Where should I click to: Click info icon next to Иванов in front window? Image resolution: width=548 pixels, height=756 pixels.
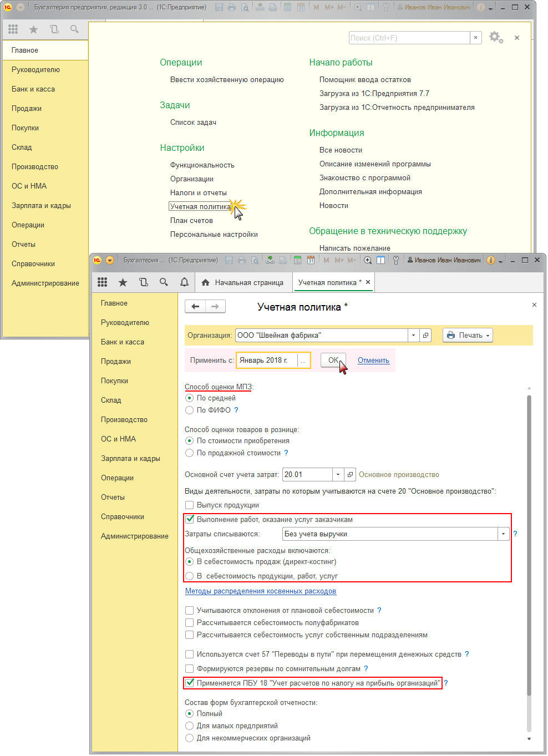click(x=490, y=260)
